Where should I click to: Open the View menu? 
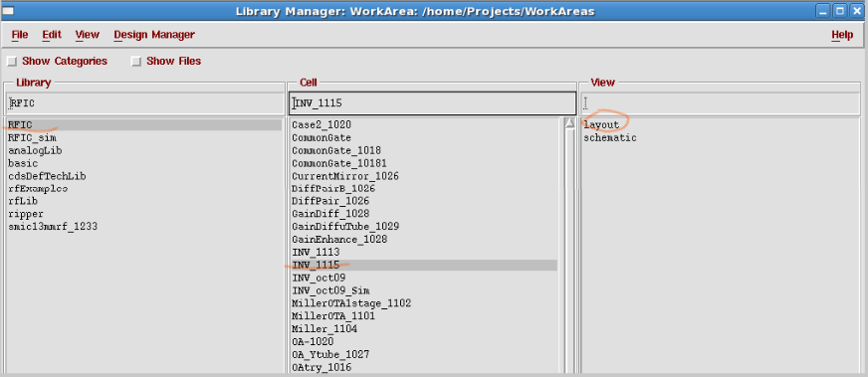87,35
